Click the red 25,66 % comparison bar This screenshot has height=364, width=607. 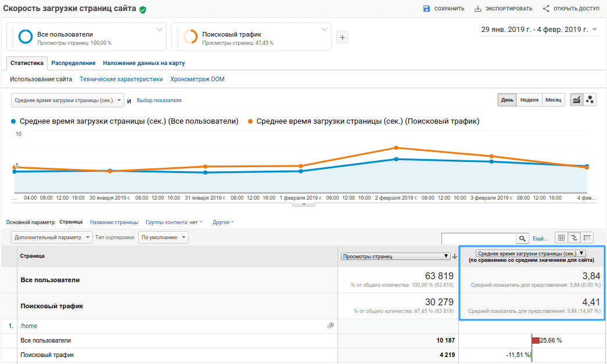(536, 340)
